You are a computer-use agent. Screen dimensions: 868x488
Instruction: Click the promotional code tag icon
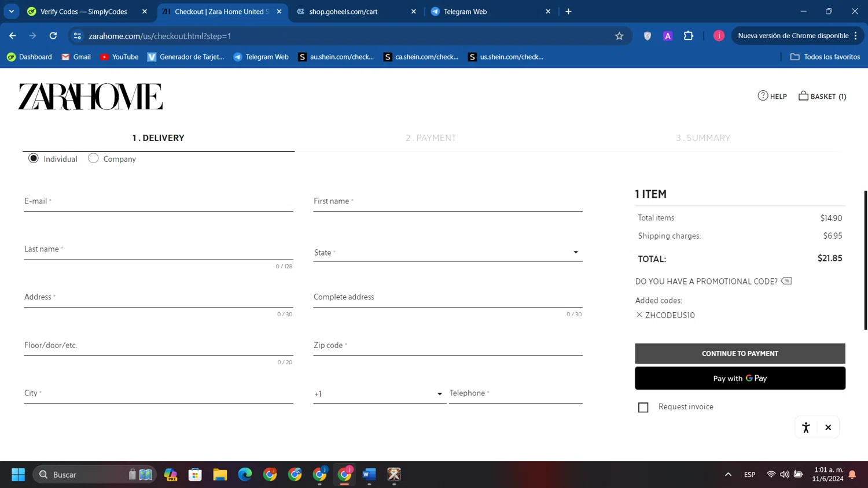(x=786, y=281)
